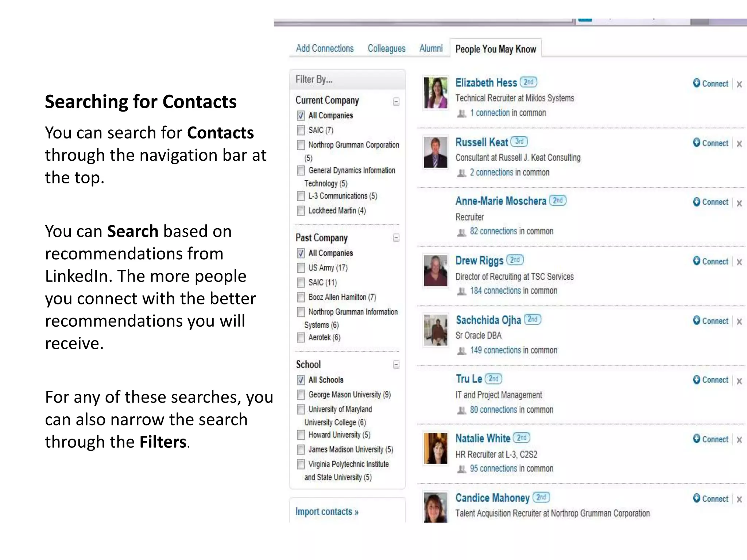Dismiss Candice Mahoney suggestion with the X
This screenshot has width=747, height=560.
tap(739, 499)
